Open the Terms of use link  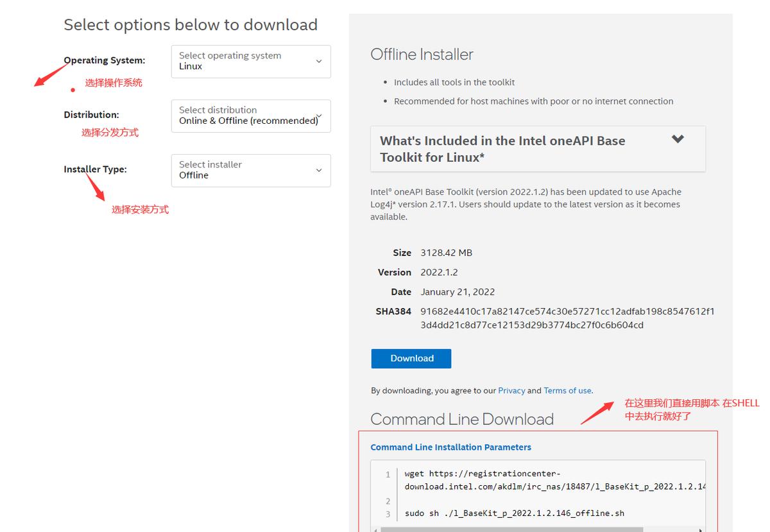567,390
